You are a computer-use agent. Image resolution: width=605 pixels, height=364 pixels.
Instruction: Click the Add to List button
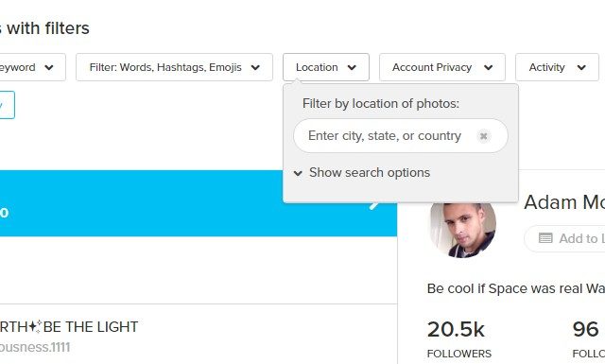coord(564,238)
